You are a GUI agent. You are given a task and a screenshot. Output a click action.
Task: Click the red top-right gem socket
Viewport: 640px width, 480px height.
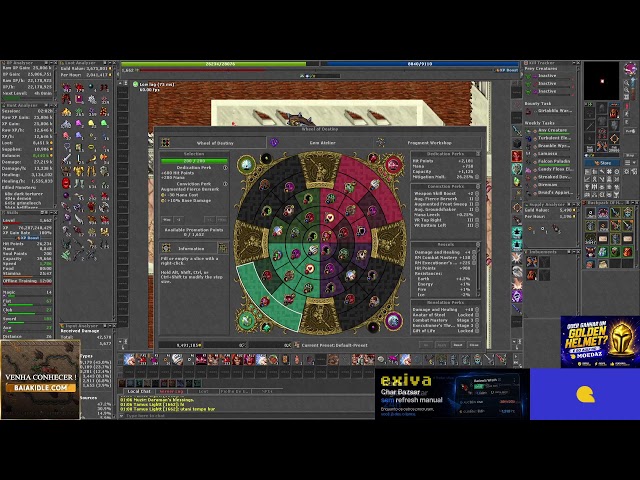tap(393, 164)
